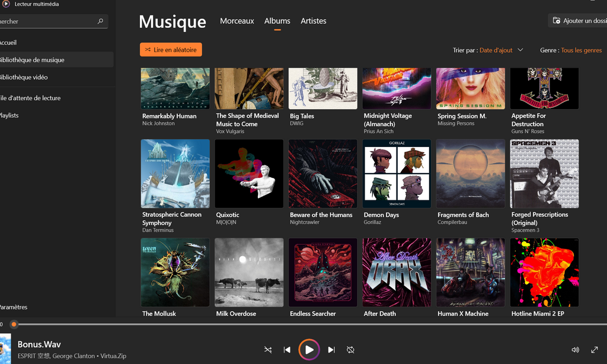The image size is (607, 364).
Task: Skip to previous track
Action: [x=287, y=350]
